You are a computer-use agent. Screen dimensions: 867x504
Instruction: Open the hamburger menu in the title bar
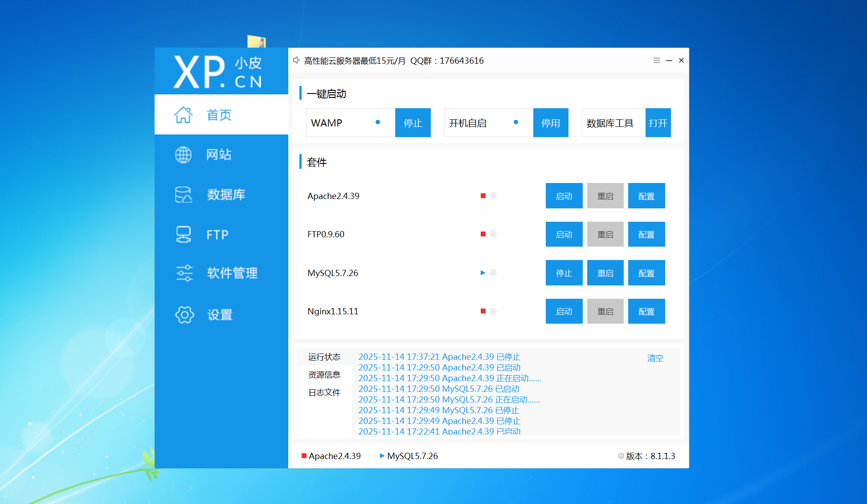[x=656, y=61]
